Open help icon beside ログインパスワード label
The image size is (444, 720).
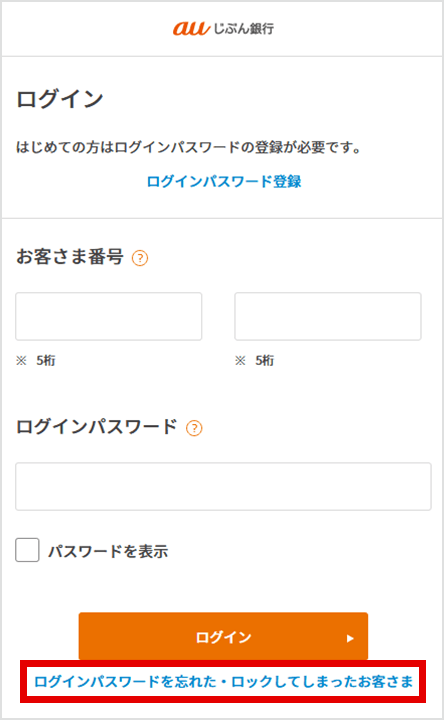click(x=194, y=428)
